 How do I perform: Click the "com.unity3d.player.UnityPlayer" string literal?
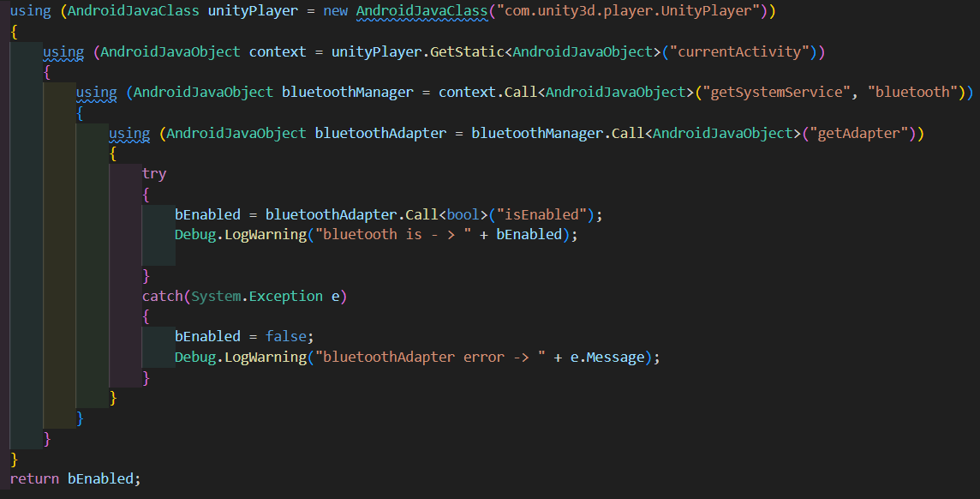pyautogui.click(x=628, y=11)
